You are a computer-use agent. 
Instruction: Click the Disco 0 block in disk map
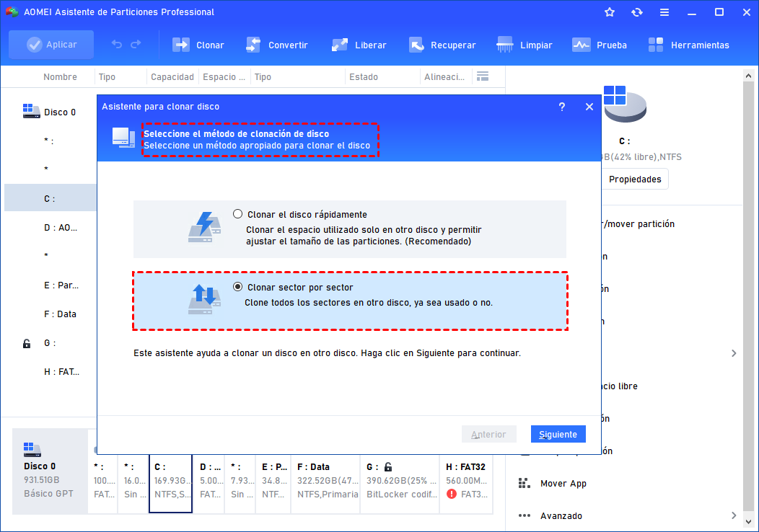[x=50, y=471]
